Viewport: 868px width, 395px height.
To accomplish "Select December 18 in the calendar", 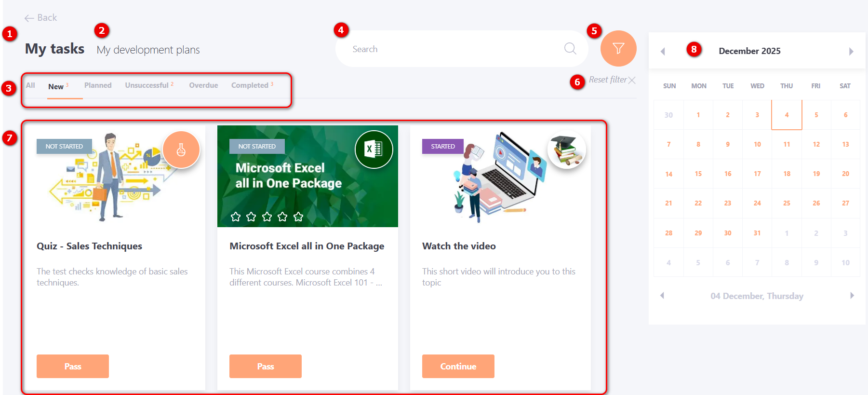I will point(787,174).
